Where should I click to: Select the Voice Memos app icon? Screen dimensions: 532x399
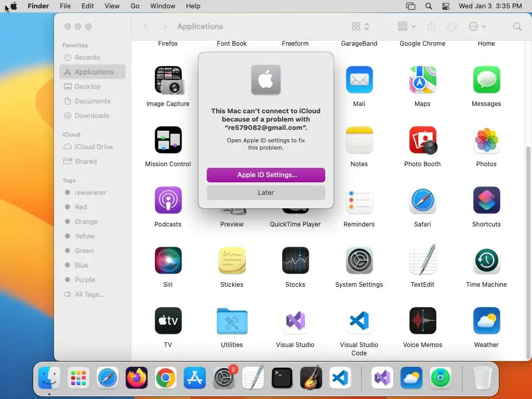coord(422,321)
